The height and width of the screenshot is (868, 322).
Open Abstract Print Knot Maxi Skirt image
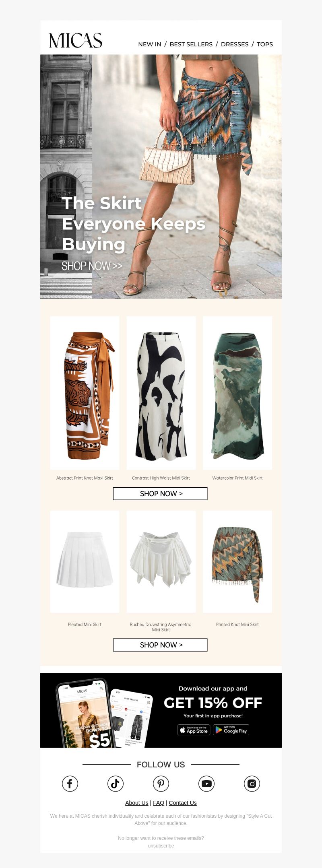pyautogui.click(x=85, y=393)
